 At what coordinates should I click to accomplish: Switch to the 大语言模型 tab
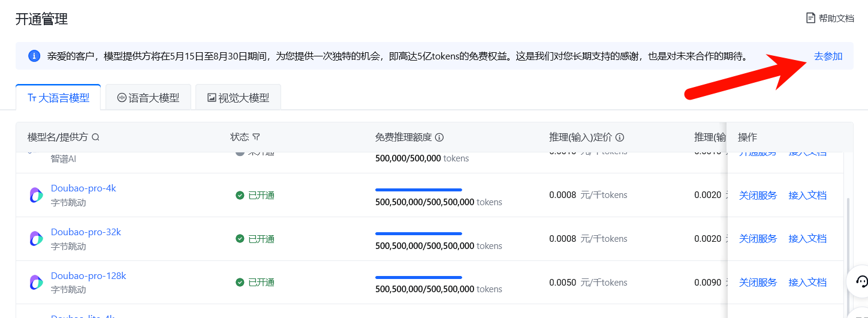[58, 98]
